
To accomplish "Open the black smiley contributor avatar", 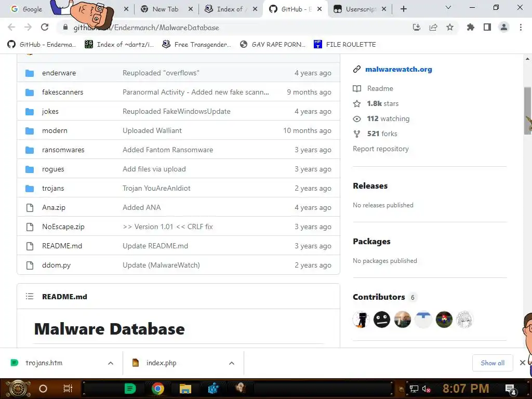I will [x=382, y=320].
